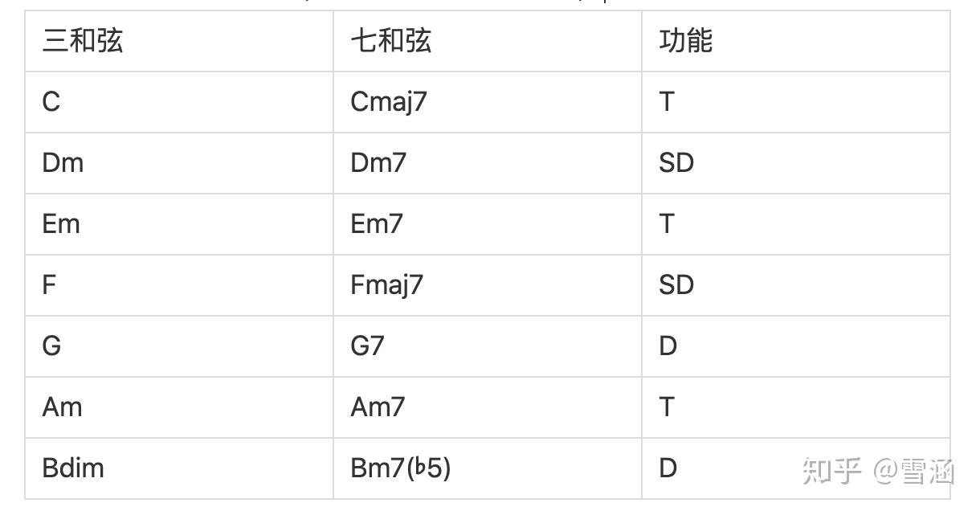The height and width of the screenshot is (511, 980).
Task: Click the D function in the G7 row
Action: point(668,346)
